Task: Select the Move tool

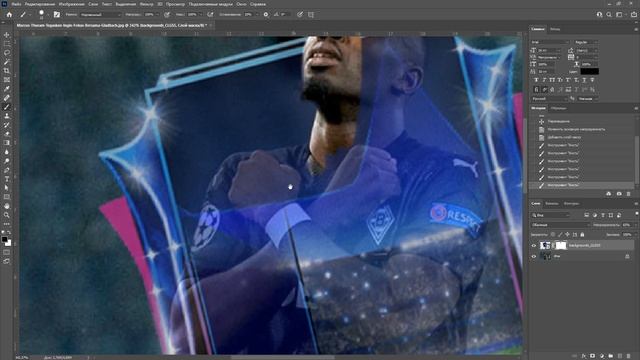Action: point(7,35)
